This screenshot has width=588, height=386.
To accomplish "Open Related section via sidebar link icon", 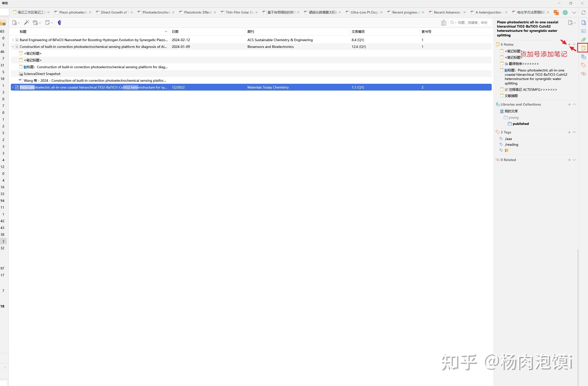I will click(x=583, y=74).
